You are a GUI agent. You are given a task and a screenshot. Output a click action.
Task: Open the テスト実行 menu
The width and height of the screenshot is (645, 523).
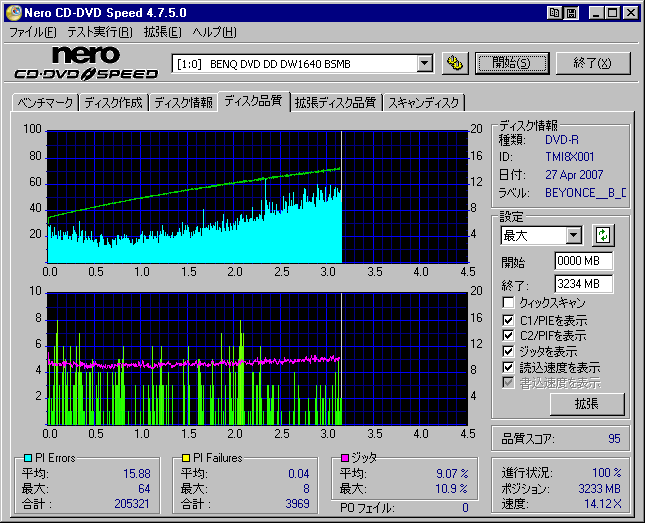pyautogui.click(x=100, y=32)
